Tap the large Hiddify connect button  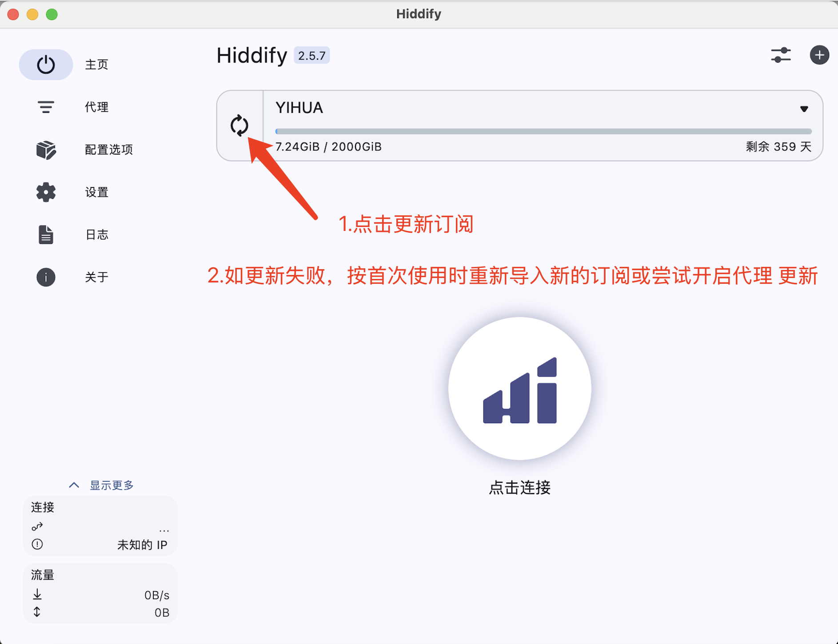point(520,389)
